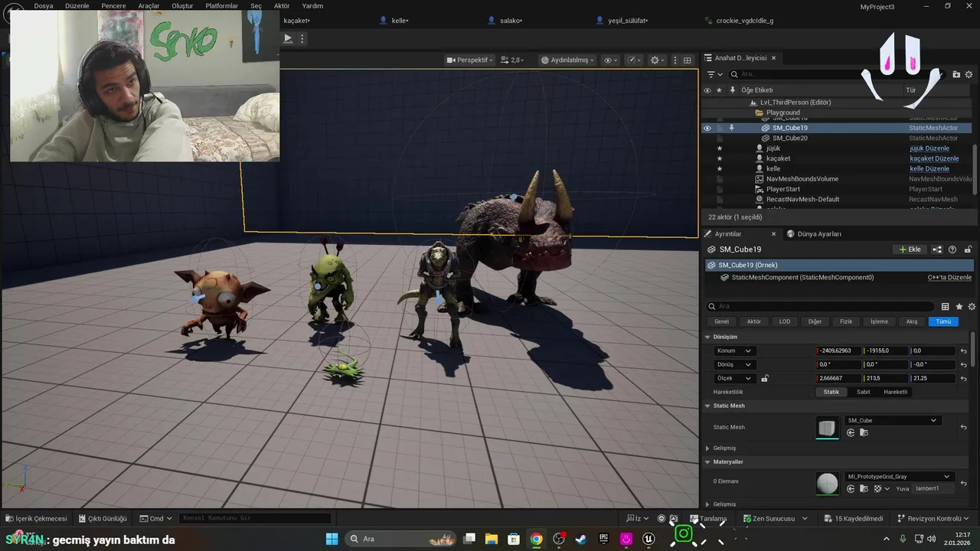Viewport: 980px width, 551px height.
Task: Open the Düzenle menu
Action: [x=77, y=5]
